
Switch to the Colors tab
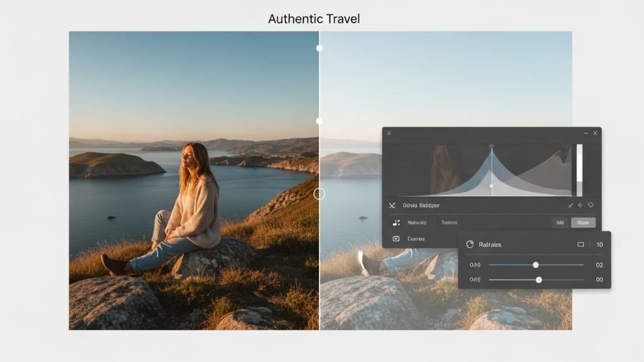416,239
